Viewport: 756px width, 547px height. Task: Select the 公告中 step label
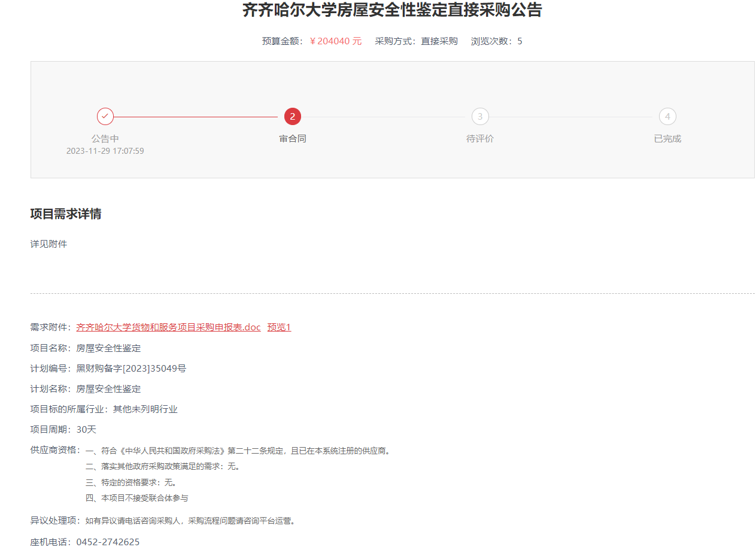click(105, 139)
